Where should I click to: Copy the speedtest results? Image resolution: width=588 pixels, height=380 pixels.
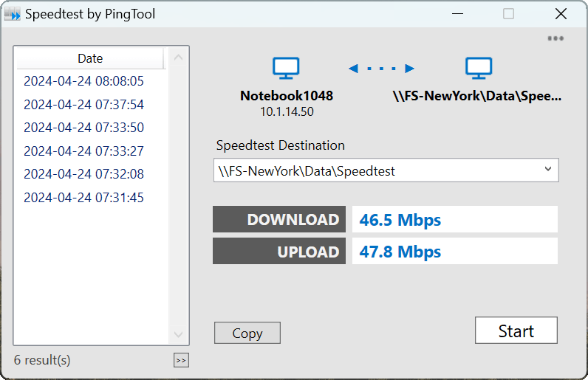coord(247,333)
